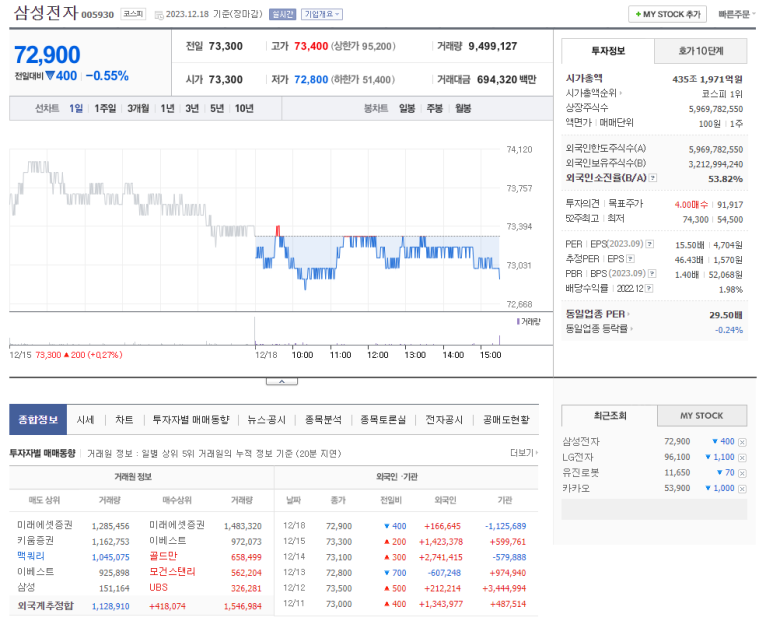773x621 pixels.
Task: Click the current price 72,900 headline
Action: point(47,55)
